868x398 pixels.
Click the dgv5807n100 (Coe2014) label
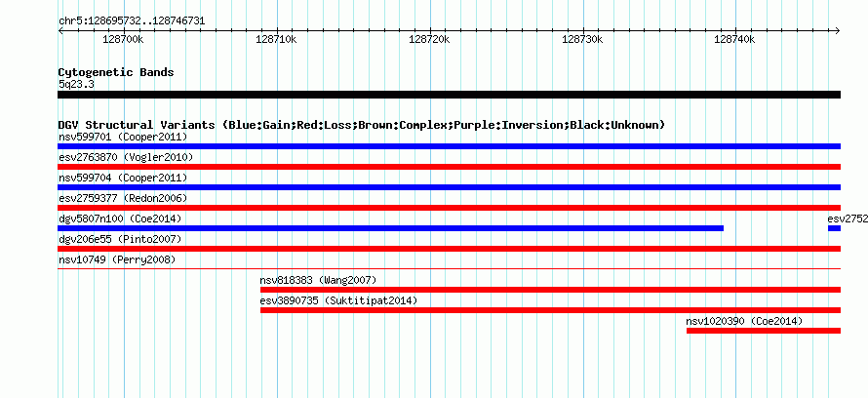click(x=120, y=219)
